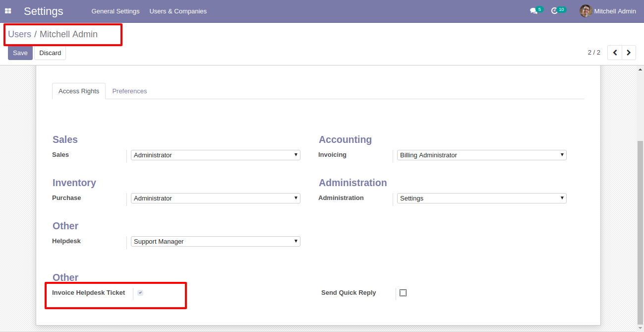Open the Helpdesk role dropdown
The width and height of the screenshot is (644, 332).
(x=215, y=242)
